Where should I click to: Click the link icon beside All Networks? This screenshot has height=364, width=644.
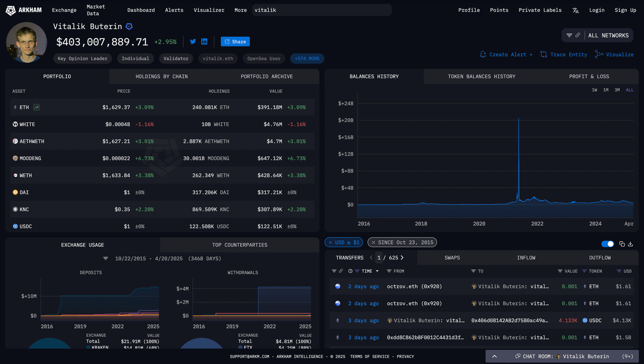tap(577, 35)
